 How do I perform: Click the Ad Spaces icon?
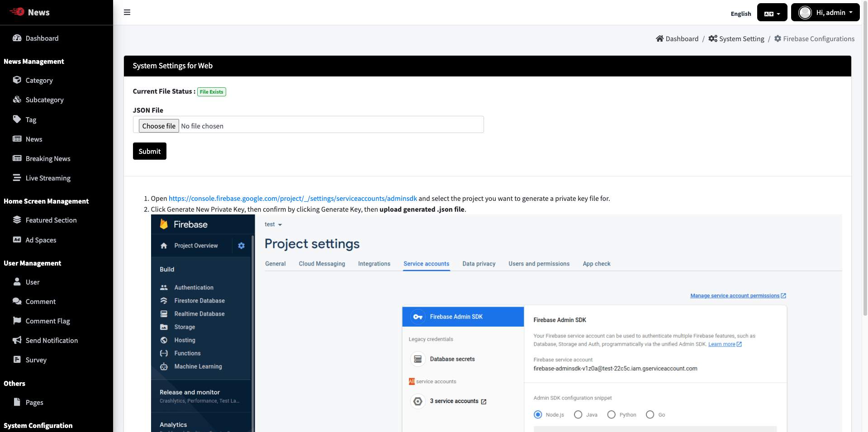[x=17, y=240]
